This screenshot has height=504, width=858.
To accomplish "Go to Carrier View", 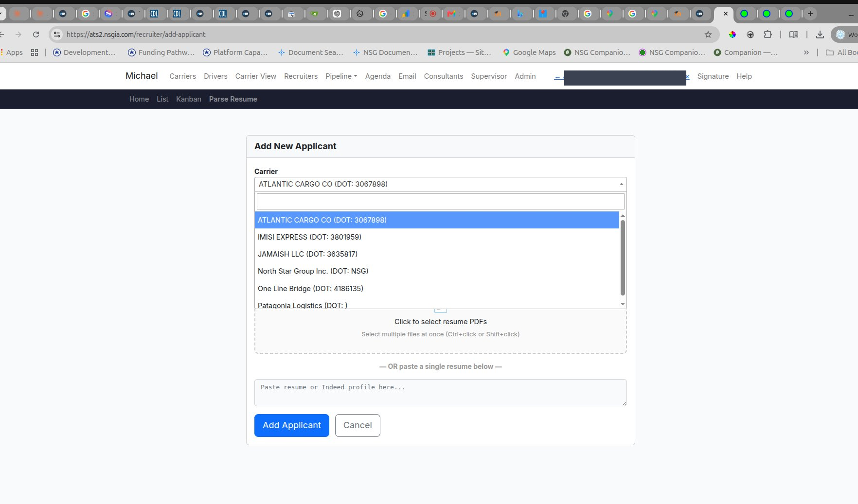I will point(256,76).
